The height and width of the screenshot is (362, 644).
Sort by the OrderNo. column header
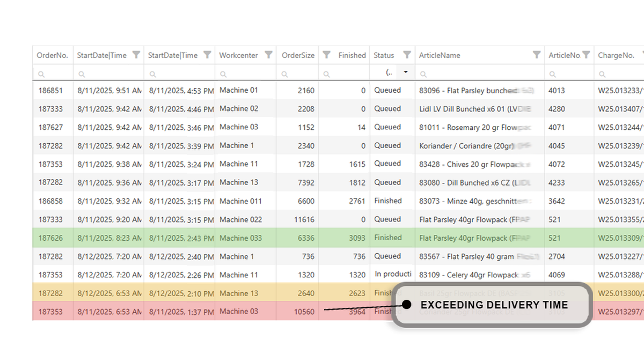coord(52,55)
